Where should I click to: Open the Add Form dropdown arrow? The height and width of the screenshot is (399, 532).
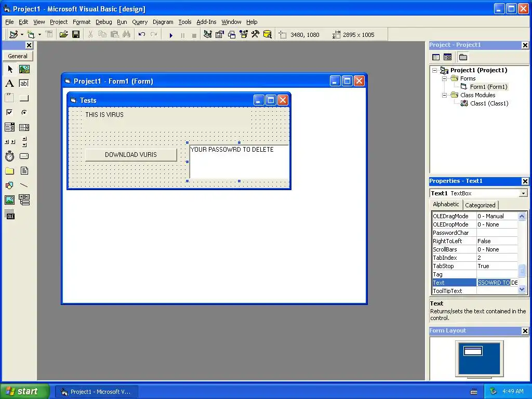click(39, 35)
